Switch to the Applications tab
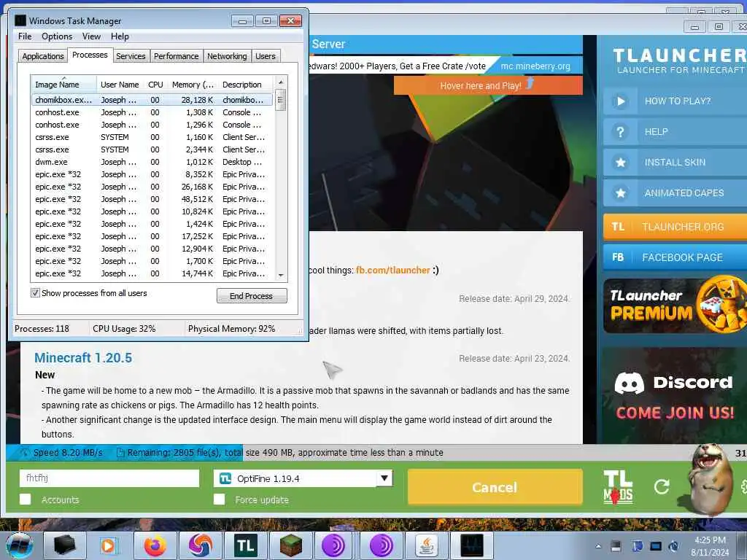The image size is (747, 560). click(43, 56)
